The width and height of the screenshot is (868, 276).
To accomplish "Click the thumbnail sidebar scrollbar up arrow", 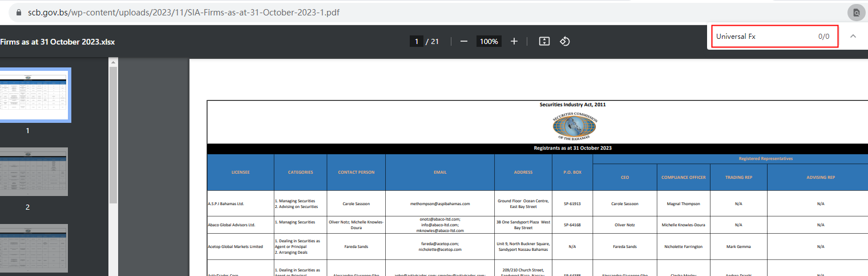I will coord(113,62).
